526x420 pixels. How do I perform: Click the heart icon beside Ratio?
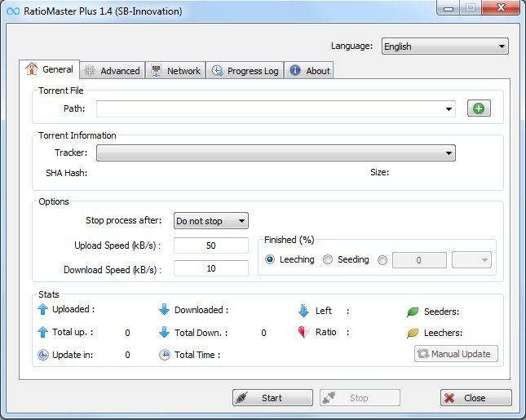[303, 332]
